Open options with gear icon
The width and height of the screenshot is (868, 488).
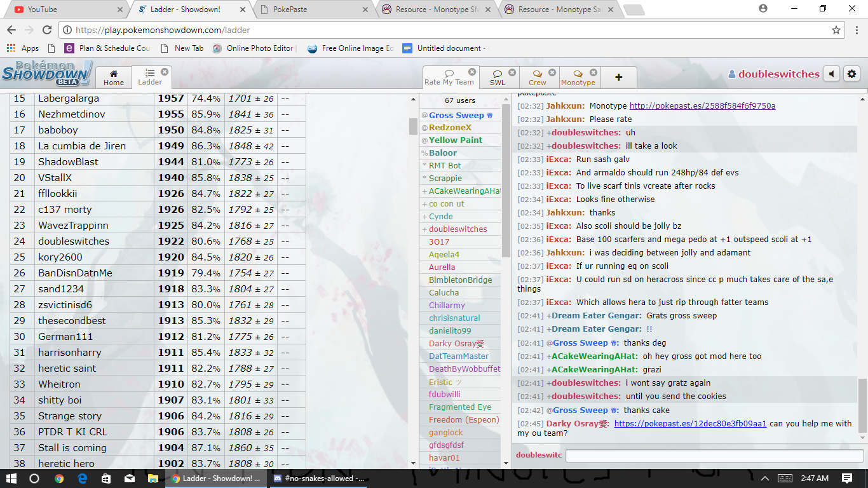point(851,74)
